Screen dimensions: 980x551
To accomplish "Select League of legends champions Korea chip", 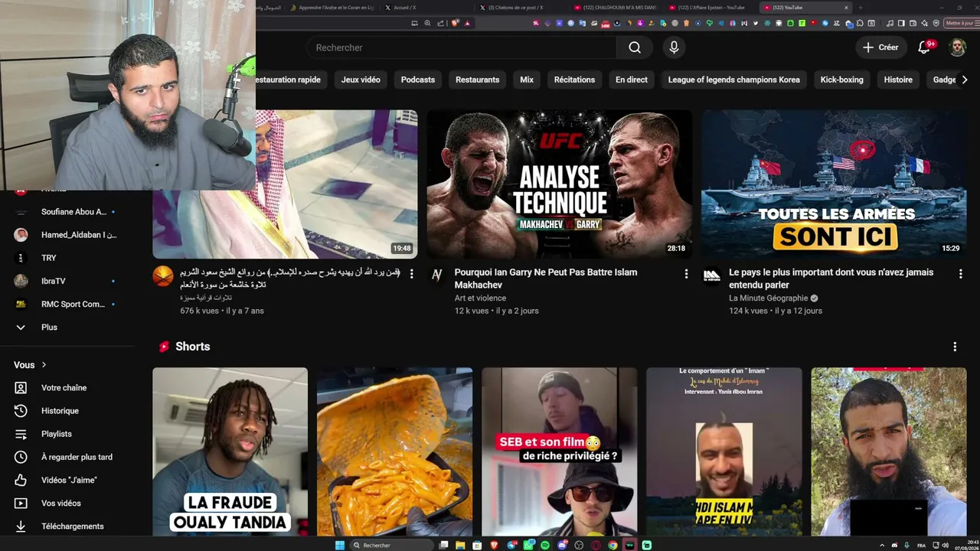I will point(733,80).
